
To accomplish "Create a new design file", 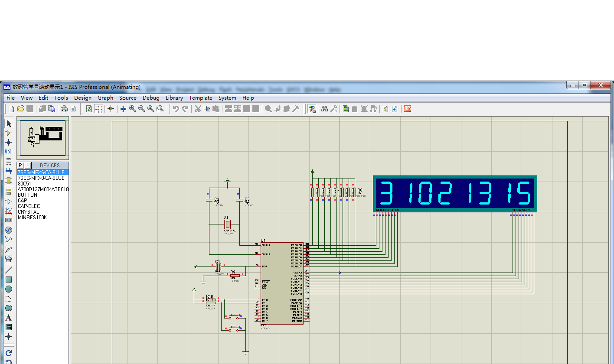I will pyautogui.click(x=11, y=109).
